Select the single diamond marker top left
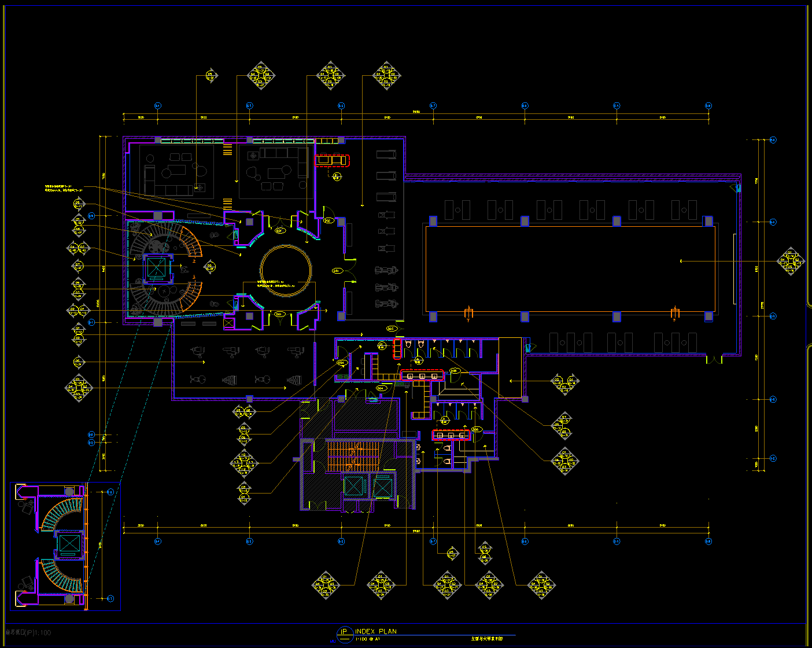812x648 pixels. pyautogui.click(x=211, y=75)
